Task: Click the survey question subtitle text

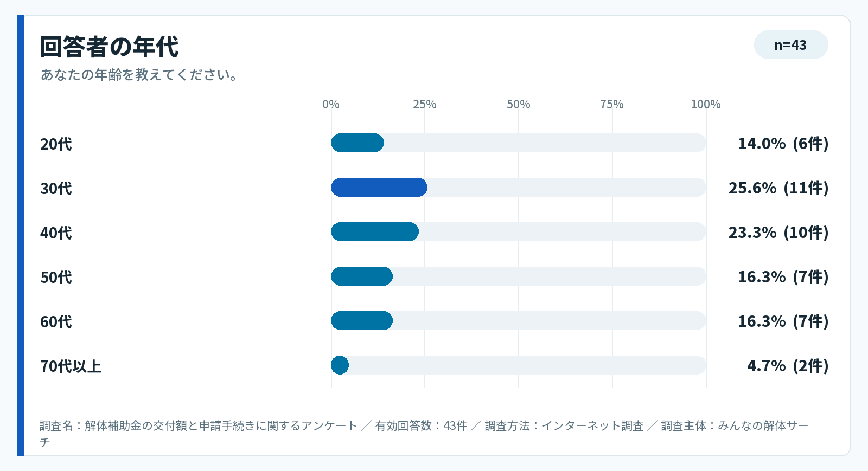Action: (139, 75)
